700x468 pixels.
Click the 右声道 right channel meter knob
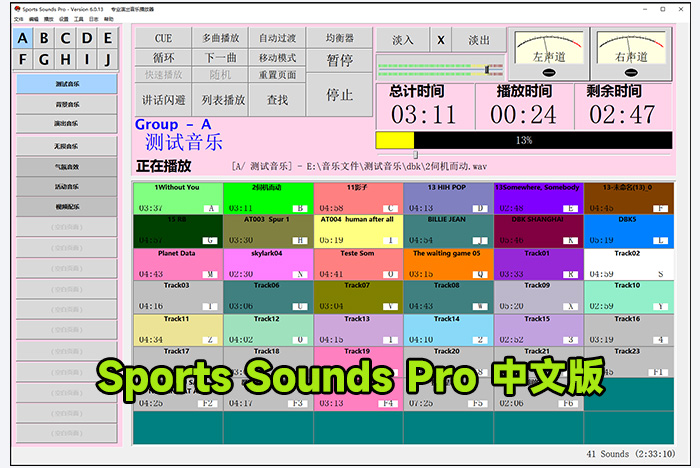pos(631,73)
